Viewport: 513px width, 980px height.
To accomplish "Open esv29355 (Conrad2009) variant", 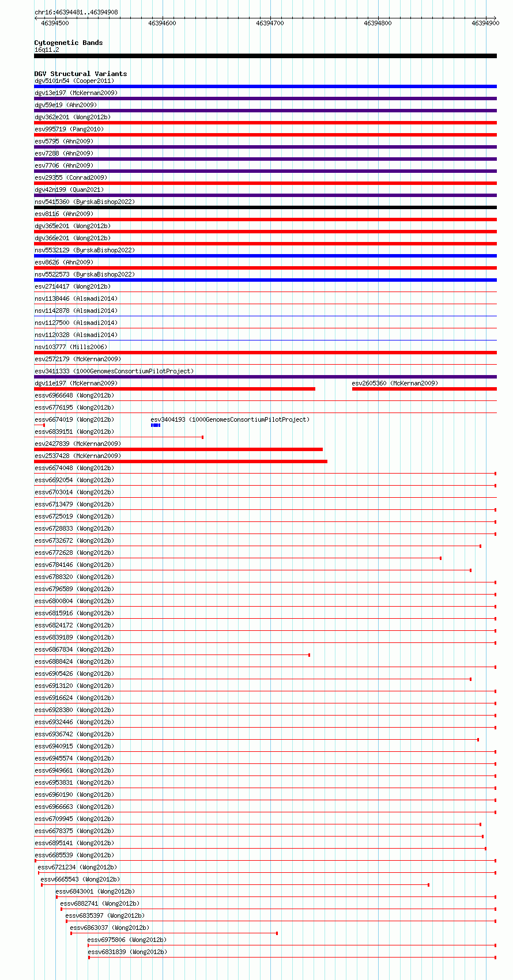I will pos(71,177).
